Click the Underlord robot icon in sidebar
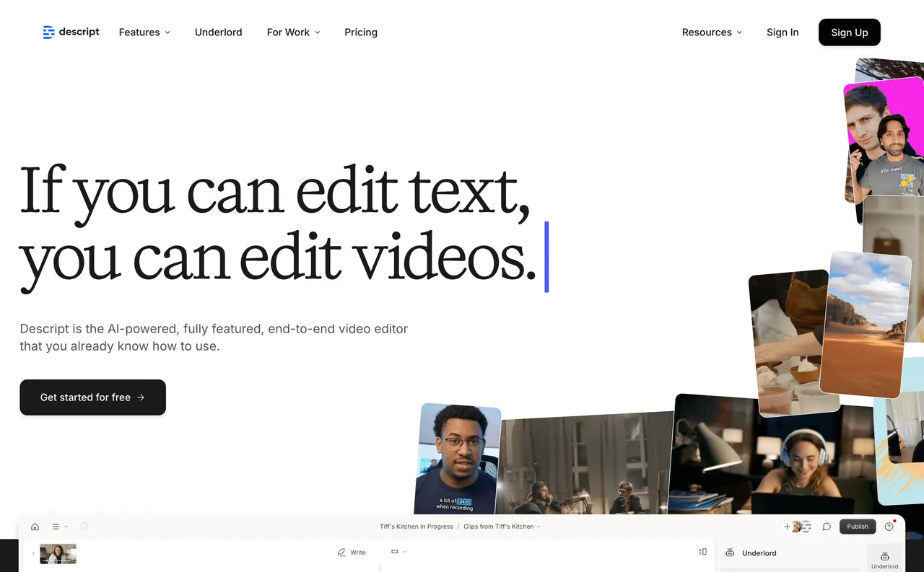The image size is (924, 572). point(884,555)
